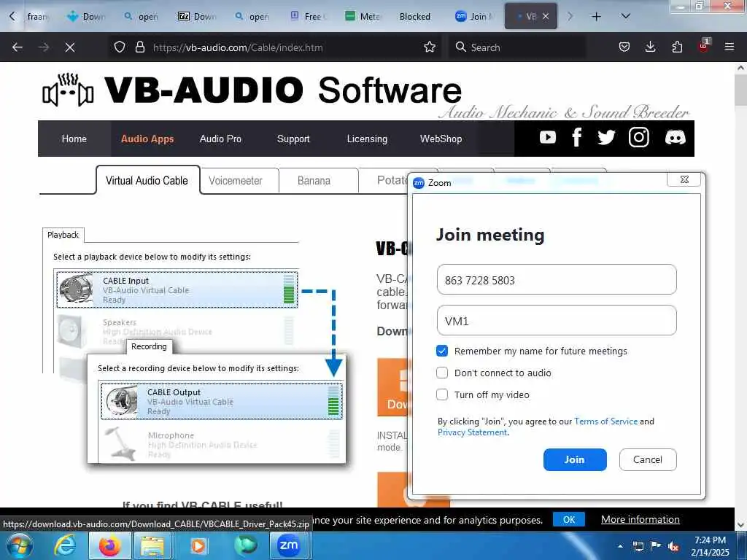Click the blue Join button

click(575, 459)
